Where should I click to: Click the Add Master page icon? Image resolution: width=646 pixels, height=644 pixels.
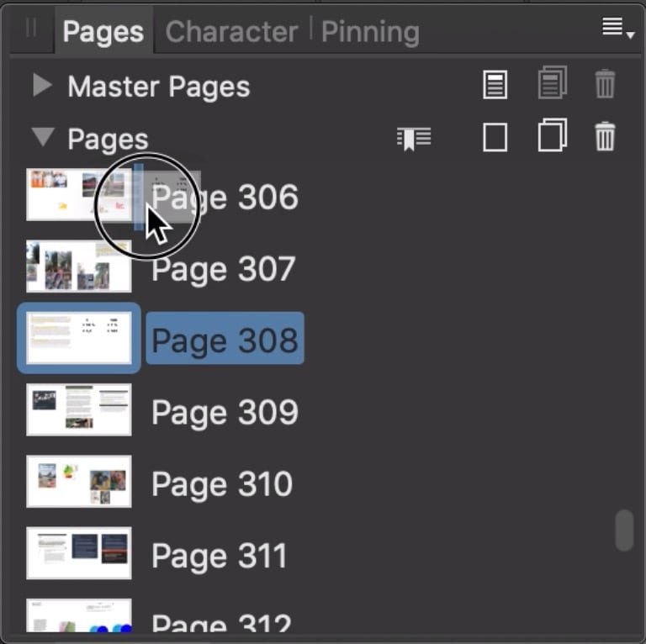tap(495, 84)
